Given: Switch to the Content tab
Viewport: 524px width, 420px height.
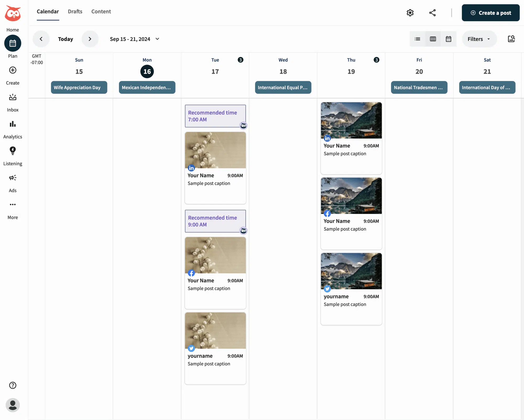Looking at the screenshot, I should click(x=101, y=12).
